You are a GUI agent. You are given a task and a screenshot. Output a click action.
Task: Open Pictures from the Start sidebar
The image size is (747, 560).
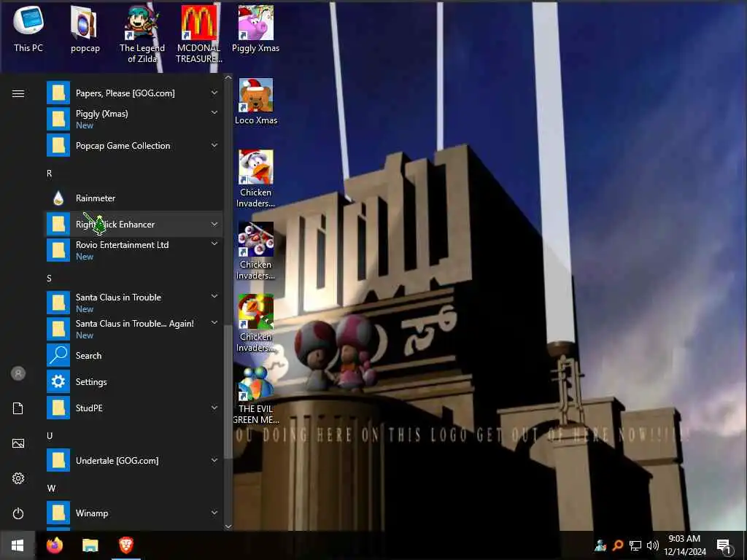tap(18, 443)
